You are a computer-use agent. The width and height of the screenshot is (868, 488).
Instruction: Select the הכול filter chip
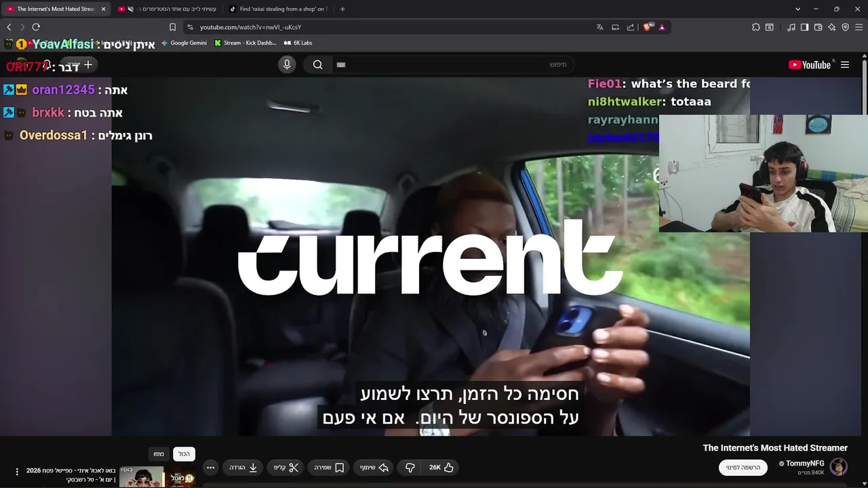184,454
